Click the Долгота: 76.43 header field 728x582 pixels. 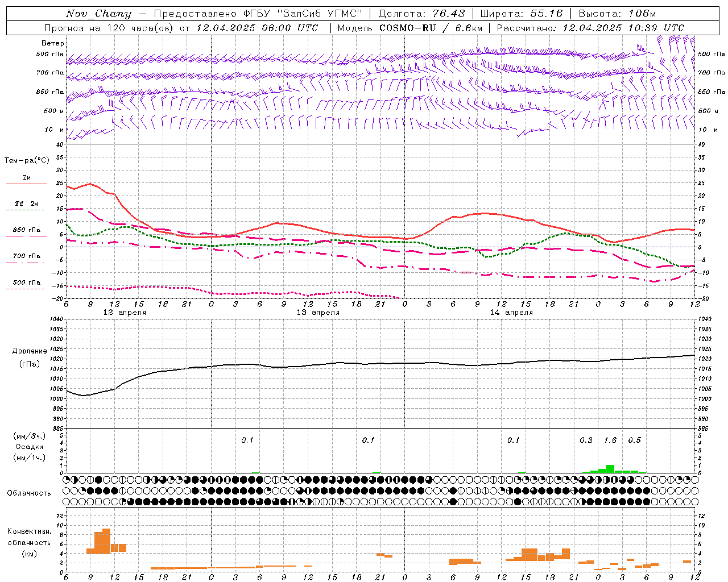coord(421,14)
